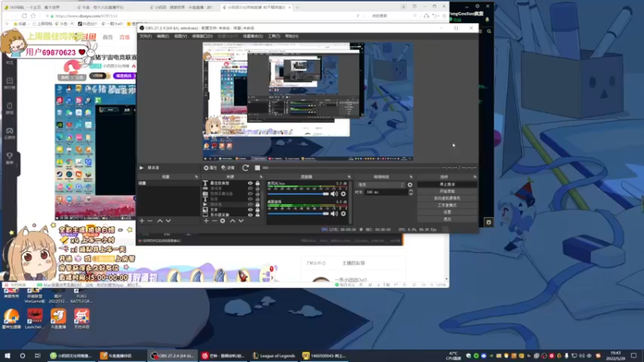Toggle visibility eye for 文本 source
This screenshot has width=644, height=362.
(x=250, y=210)
